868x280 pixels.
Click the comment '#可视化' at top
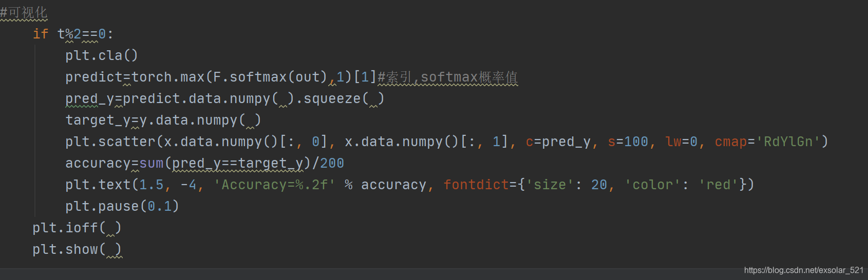24,12
